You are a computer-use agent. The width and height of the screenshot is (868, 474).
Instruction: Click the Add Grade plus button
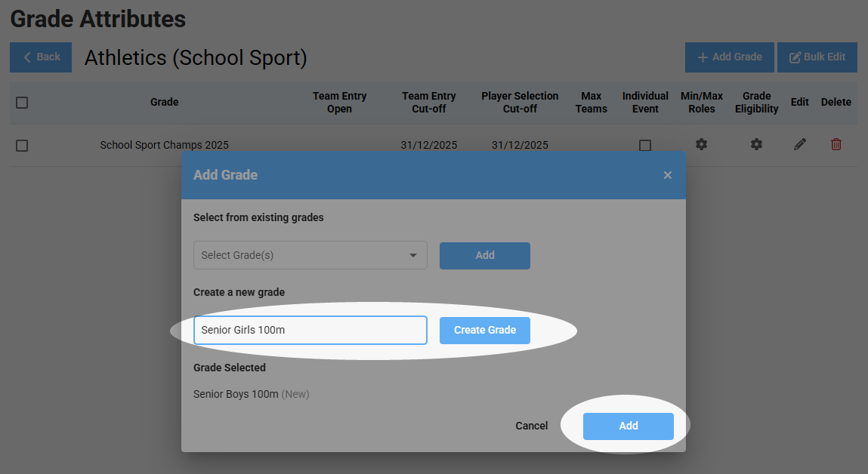(x=730, y=57)
